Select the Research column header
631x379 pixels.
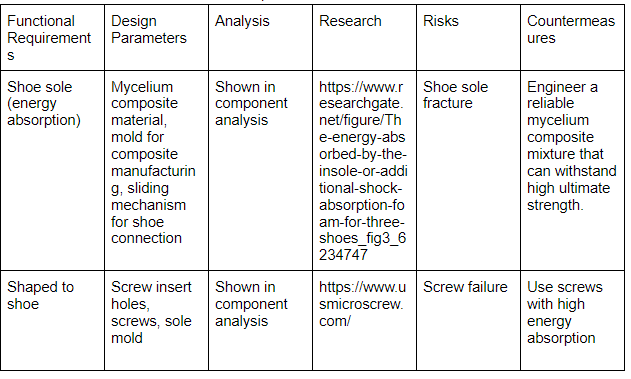point(364,38)
